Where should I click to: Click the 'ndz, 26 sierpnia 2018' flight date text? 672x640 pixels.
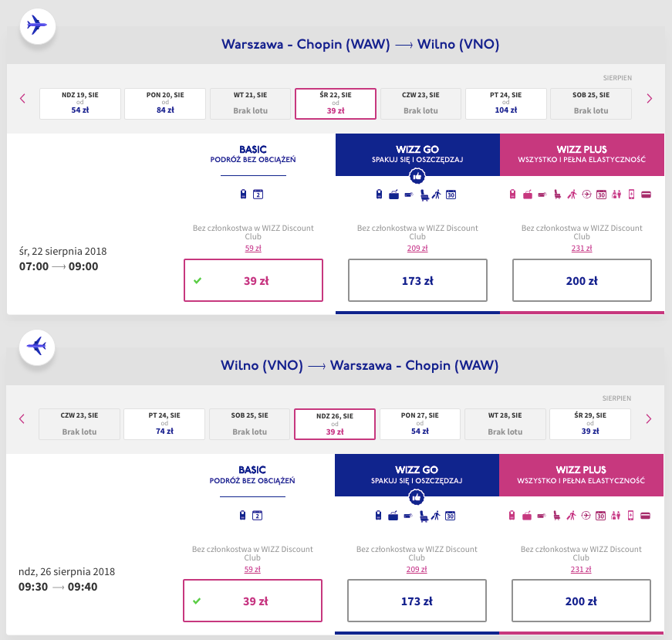click(67, 572)
